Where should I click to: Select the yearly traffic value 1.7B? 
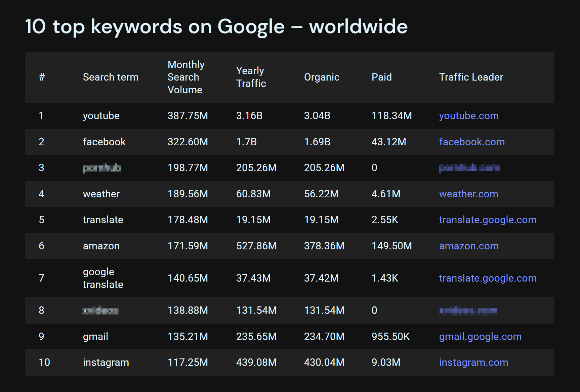click(246, 142)
